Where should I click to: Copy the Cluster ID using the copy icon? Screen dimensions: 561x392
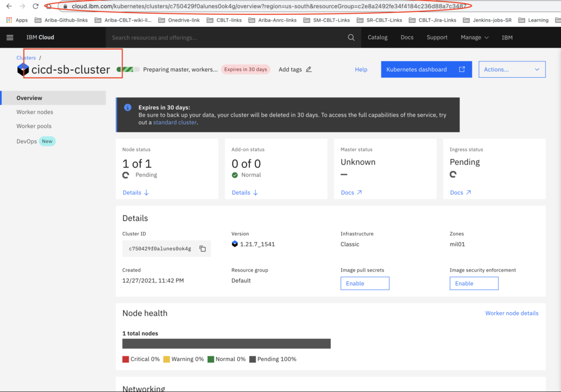pyautogui.click(x=203, y=248)
